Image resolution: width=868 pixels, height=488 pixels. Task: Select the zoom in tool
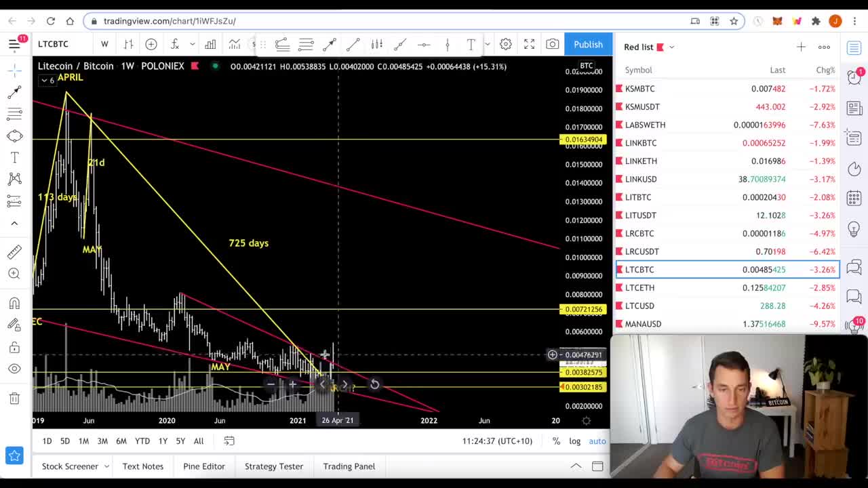tap(14, 274)
